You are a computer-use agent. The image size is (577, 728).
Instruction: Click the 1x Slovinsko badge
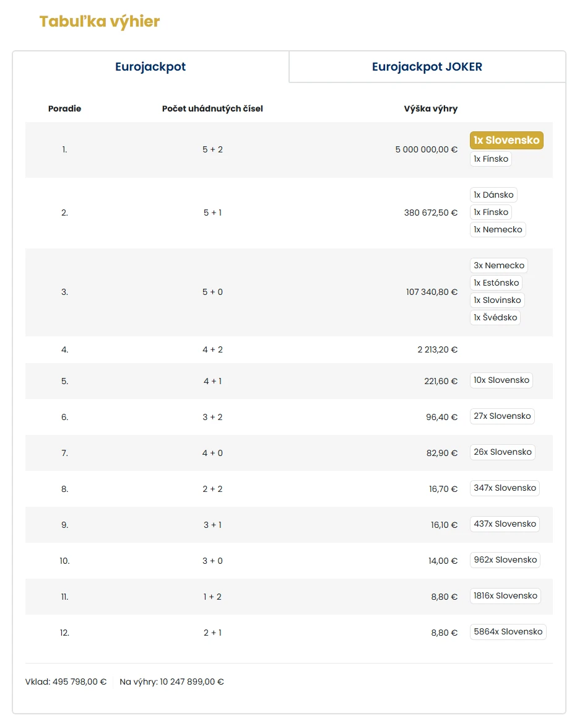tap(497, 300)
